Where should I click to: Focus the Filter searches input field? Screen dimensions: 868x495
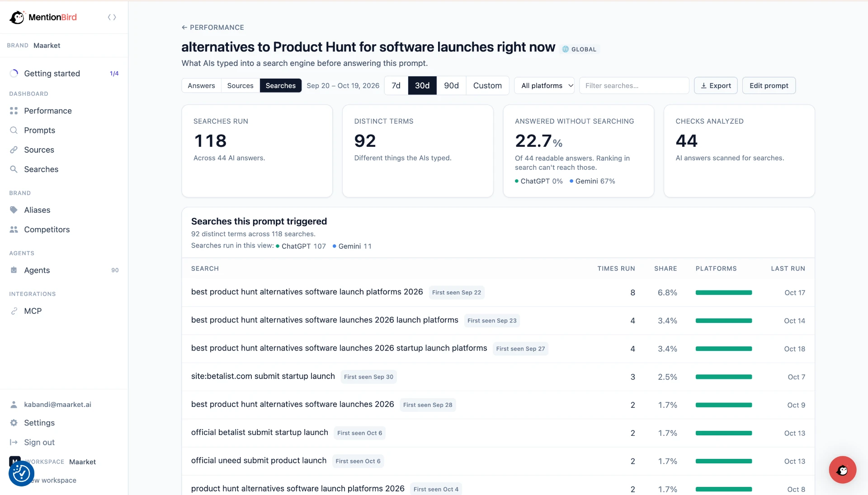(634, 85)
